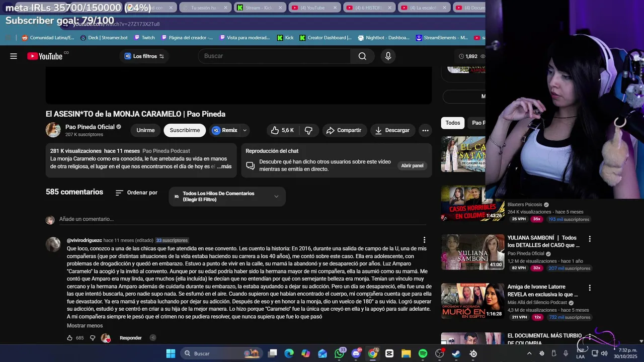Open the CASOS HORRIBLES EN COLOMBIA thumbnail

472,203
